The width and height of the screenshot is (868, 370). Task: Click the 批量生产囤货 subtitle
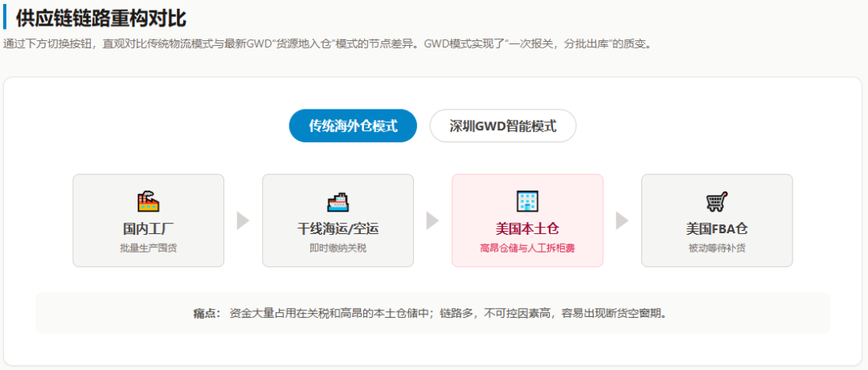point(148,248)
